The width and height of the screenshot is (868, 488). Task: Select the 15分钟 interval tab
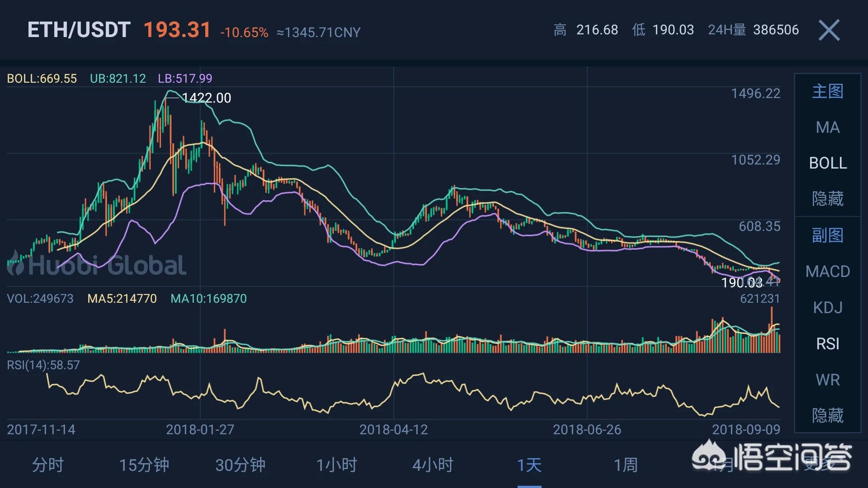pyautogui.click(x=144, y=465)
